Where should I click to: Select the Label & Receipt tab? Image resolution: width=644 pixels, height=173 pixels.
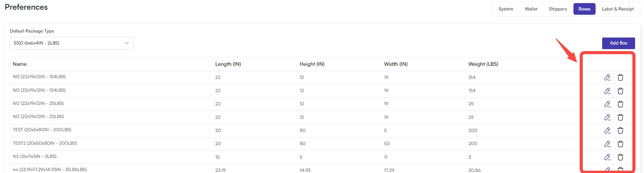(x=618, y=9)
